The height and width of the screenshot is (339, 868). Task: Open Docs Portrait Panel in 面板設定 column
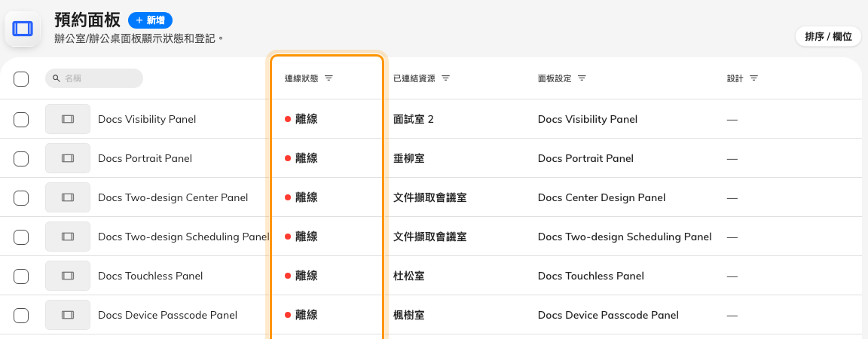click(x=585, y=158)
